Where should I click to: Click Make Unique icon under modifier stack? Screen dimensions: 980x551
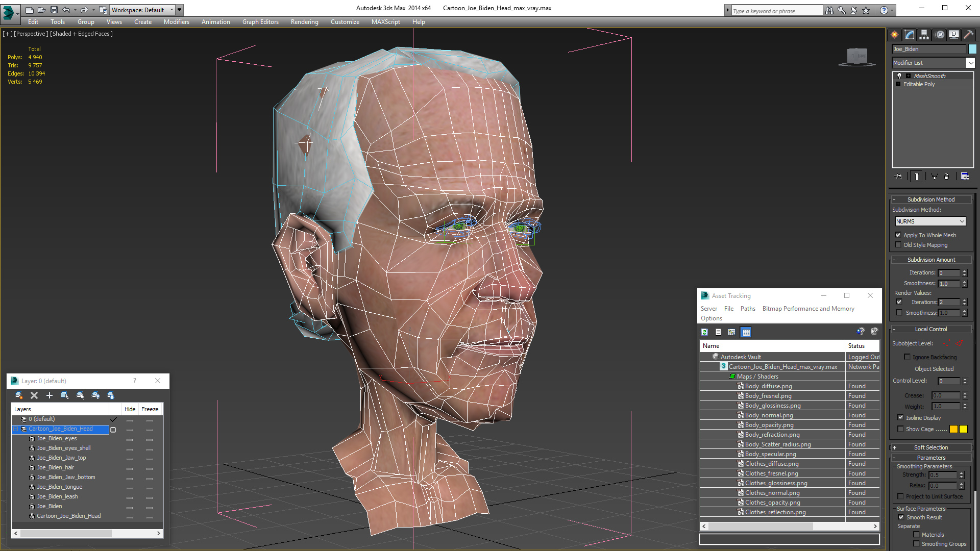pyautogui.click(x=934, y=177)
